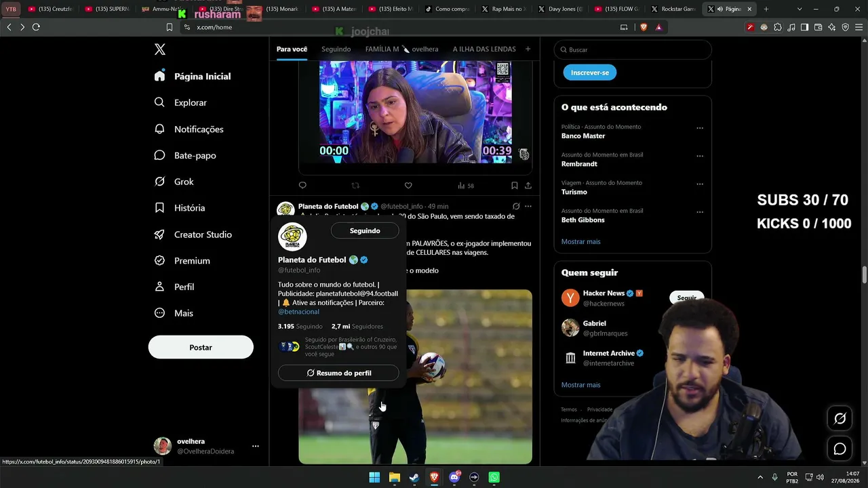Open options for Rembrandt trend
Image resolution: width=868 pixels, height=488 pixels.
(700, 156)
